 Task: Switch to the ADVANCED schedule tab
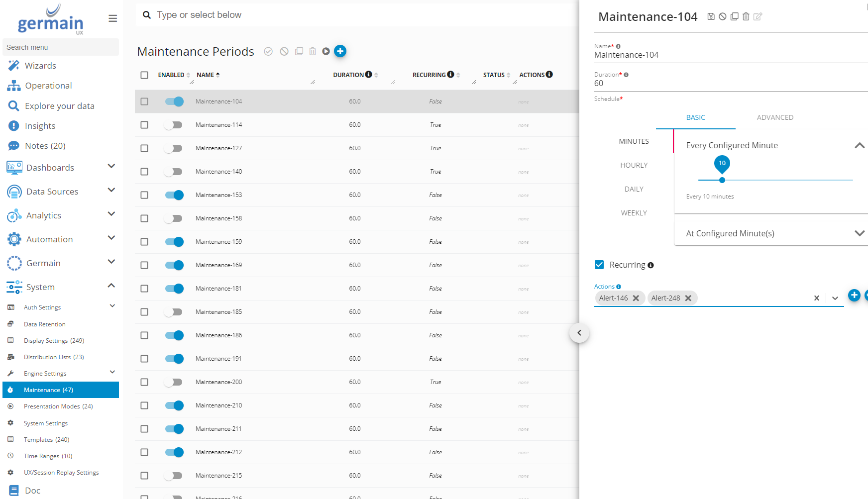click(774, 117)
